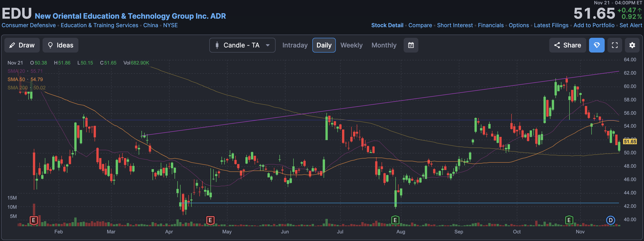Click the Oct label on the time axis
The image size is (644, 241).
coord(517,232)
